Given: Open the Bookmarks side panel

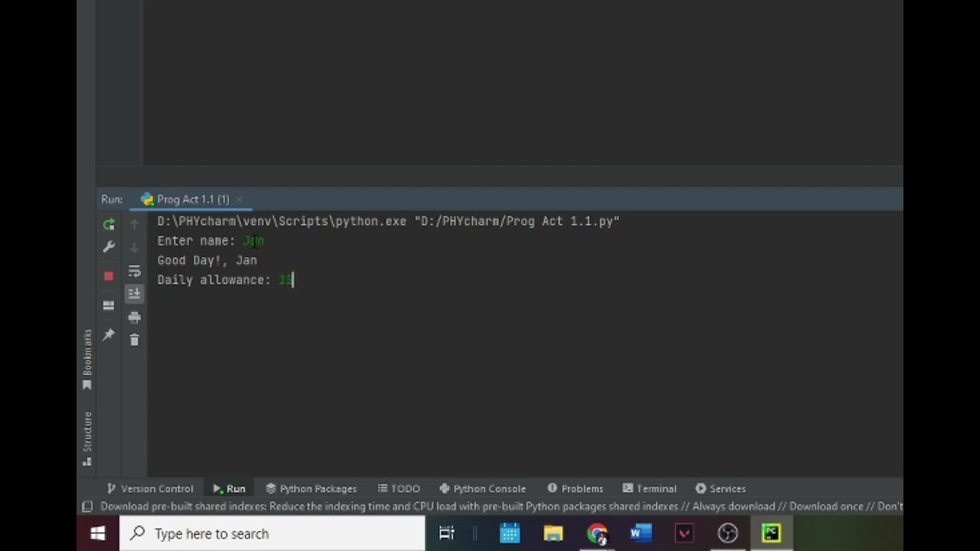Looking at the screenshot, I should (87, 359).
